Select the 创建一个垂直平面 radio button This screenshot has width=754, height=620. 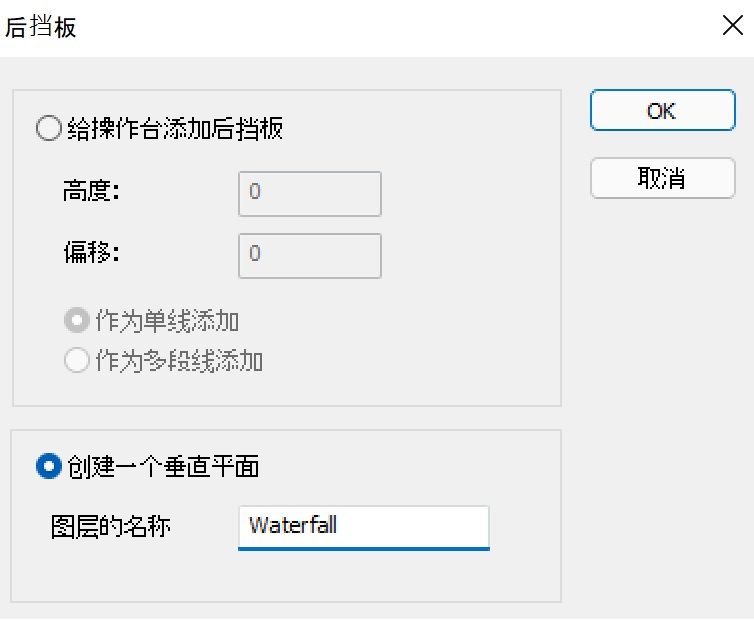(x=48, y=466)
